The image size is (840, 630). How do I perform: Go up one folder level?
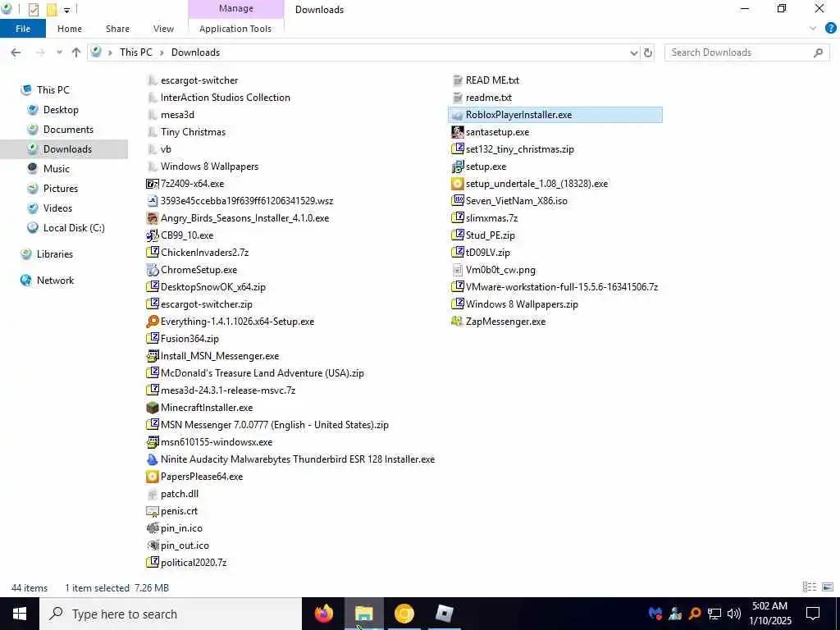coord(76,52)
